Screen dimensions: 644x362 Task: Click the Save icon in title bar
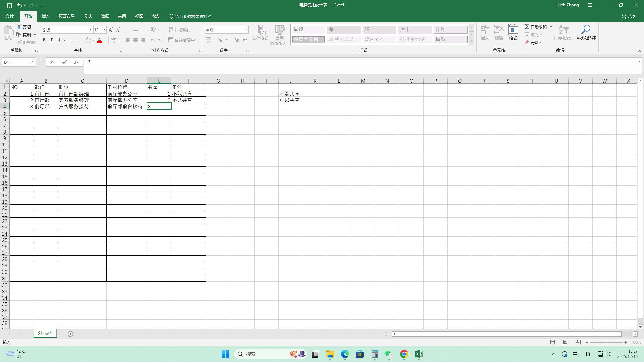pyautogui.click(x=10, y=5)
